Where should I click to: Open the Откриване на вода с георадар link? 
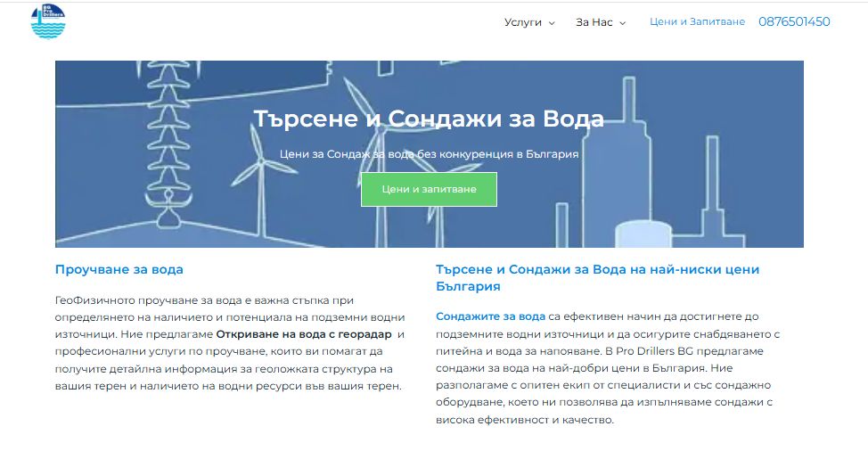coord(303,334)
